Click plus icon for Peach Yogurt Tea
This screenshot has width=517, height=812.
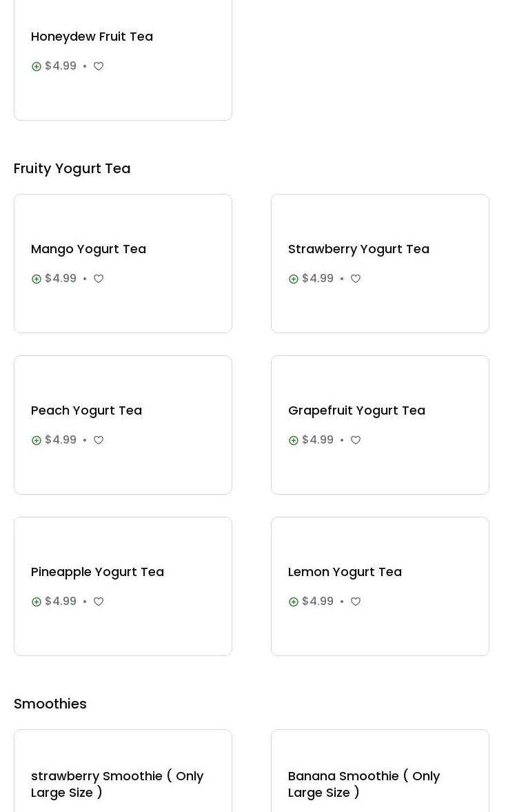pyautogui.click(x=37, y=441)
